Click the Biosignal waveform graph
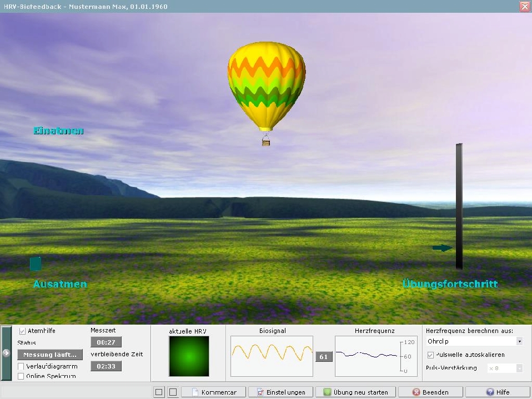Viewport: 532px width, 399px height. coord(272,356)
